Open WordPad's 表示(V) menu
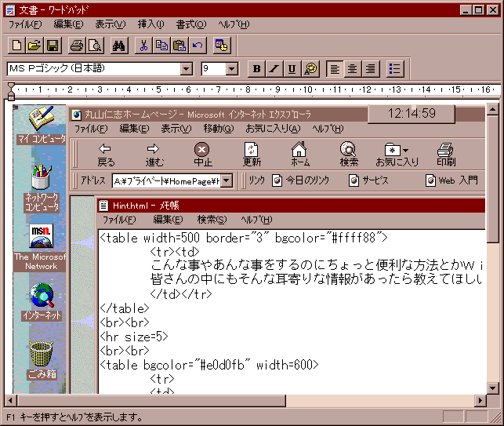 111,24
